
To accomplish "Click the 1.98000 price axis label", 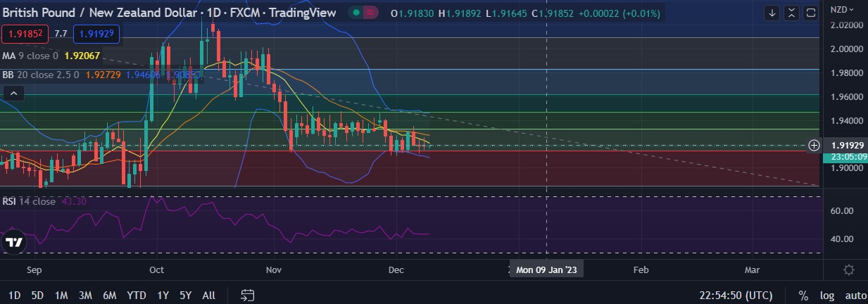I will 848,73.
